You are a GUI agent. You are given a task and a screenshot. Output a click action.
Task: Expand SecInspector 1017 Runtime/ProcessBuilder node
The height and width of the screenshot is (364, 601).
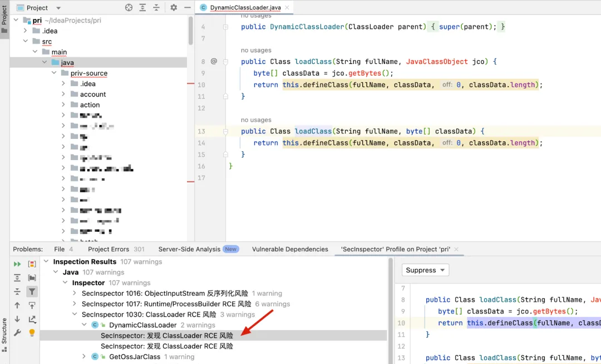(75, 304)
